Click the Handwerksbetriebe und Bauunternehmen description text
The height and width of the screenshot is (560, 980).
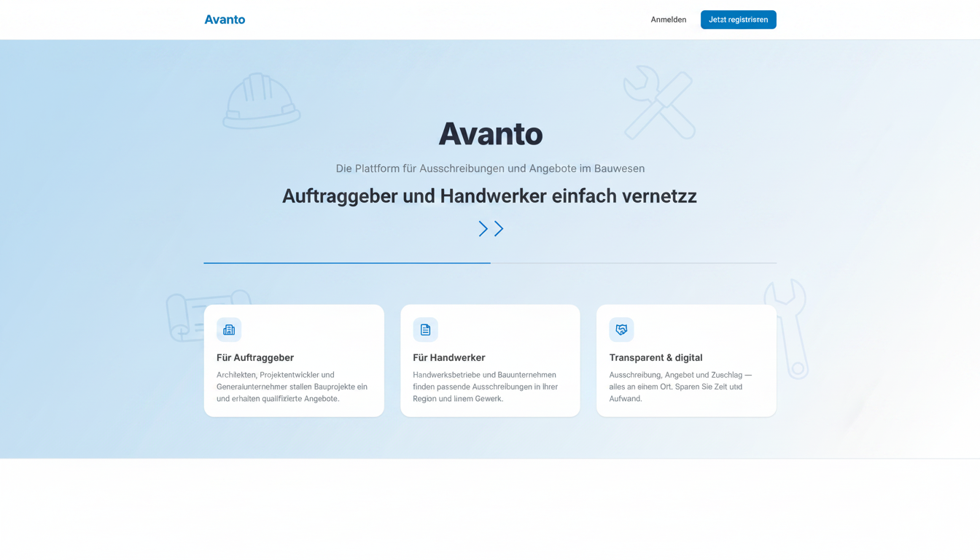point(486,386)
